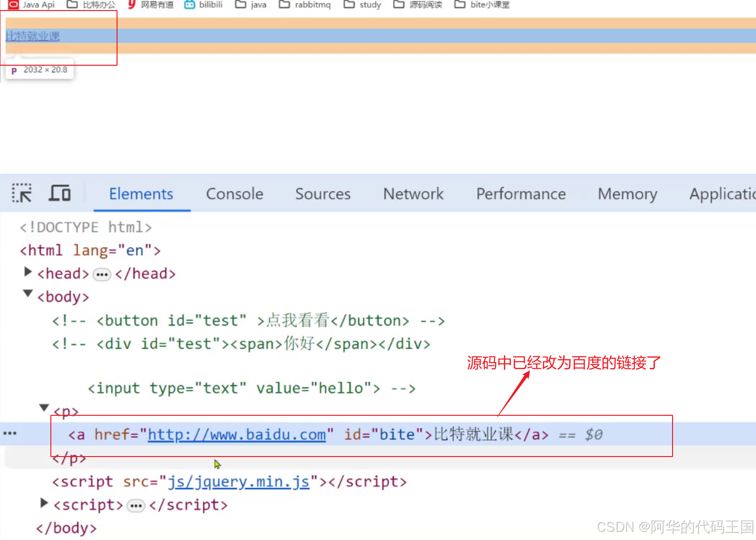756x540 pixels.
Task: Go to the Sources tab
Action: (323, 194)
